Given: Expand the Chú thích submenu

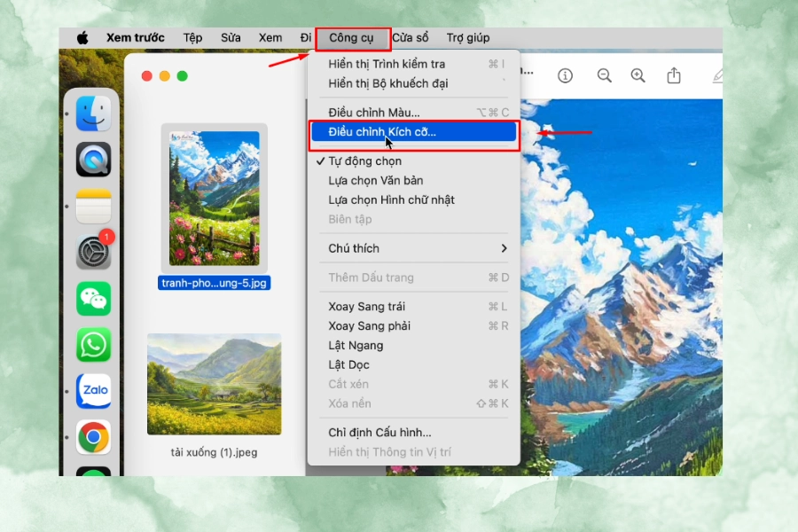Looking at the screenshot, I should [x=414, y=248].
